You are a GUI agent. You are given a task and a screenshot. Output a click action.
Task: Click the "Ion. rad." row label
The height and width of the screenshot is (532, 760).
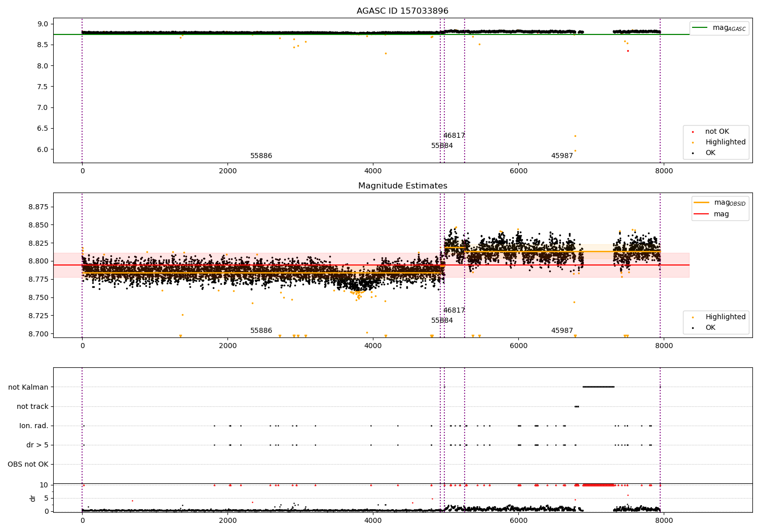[x=34, y=426]
